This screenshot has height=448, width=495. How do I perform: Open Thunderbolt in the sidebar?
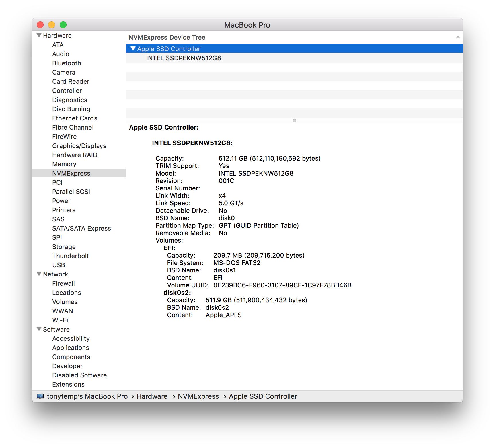pyautogui.click(x=71, y=256)
